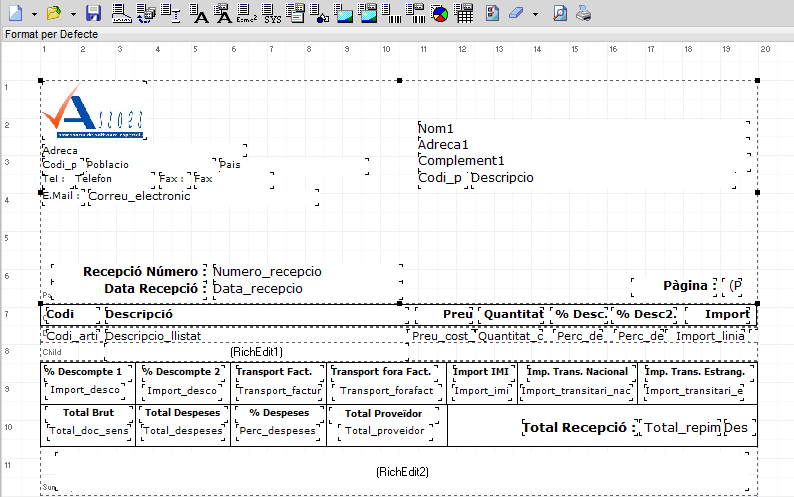Screen dimensions: 794x497
Task: Select the 'Import IMI' label
Action: click(x=483, y=372)
